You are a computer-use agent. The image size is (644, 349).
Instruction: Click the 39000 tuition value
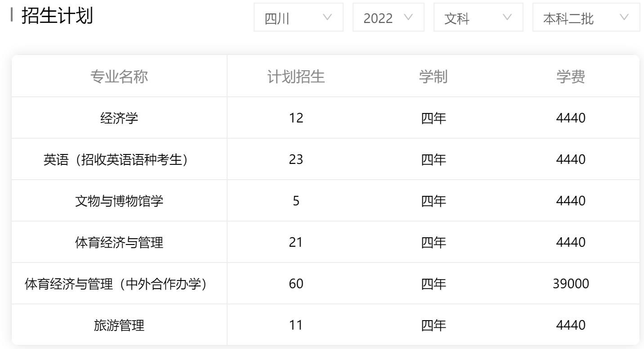click(571, 284)
